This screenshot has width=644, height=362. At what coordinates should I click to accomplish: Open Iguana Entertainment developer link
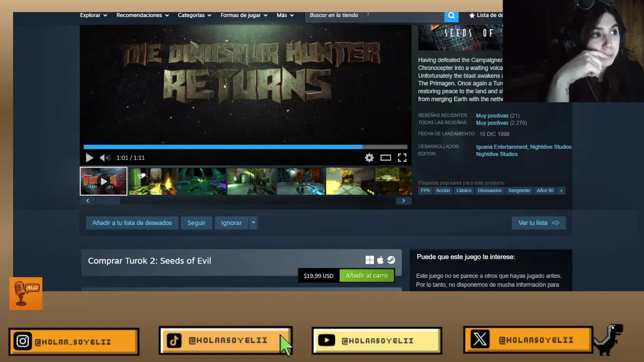coord(502,147)
